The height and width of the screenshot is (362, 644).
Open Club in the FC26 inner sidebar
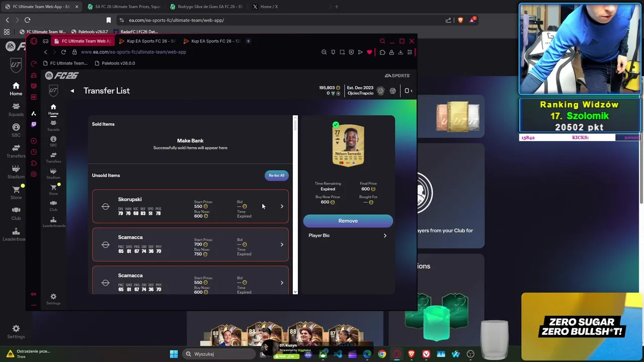(x=53, y=206)
